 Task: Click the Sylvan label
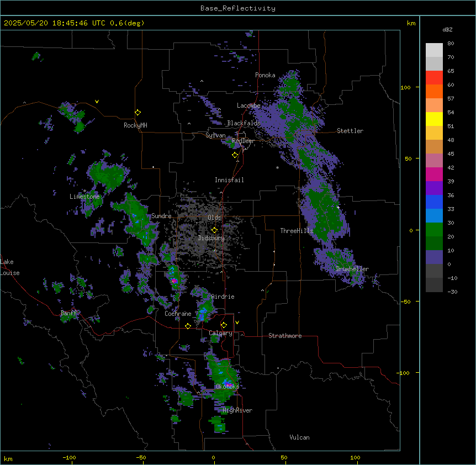click(x=215, y=135)
